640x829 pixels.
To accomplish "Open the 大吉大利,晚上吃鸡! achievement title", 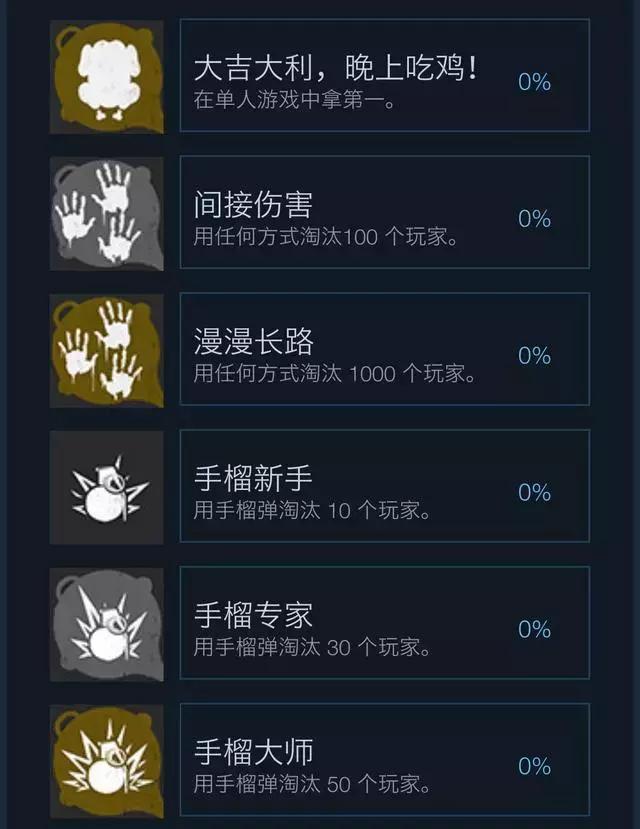I will [336, 68].
